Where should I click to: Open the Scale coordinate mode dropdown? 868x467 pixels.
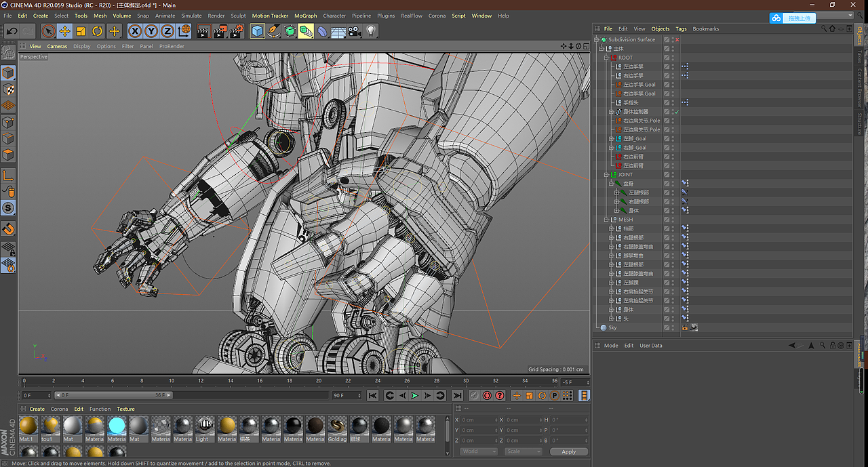(x=523, y=451)
